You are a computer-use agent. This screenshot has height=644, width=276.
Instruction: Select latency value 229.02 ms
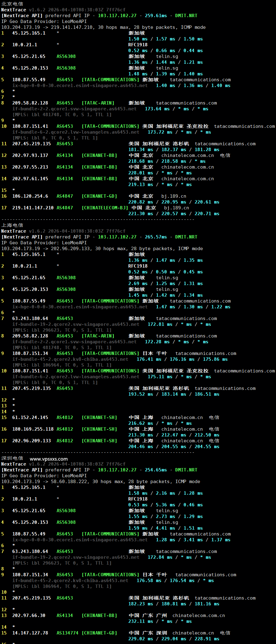pos(141,639)
